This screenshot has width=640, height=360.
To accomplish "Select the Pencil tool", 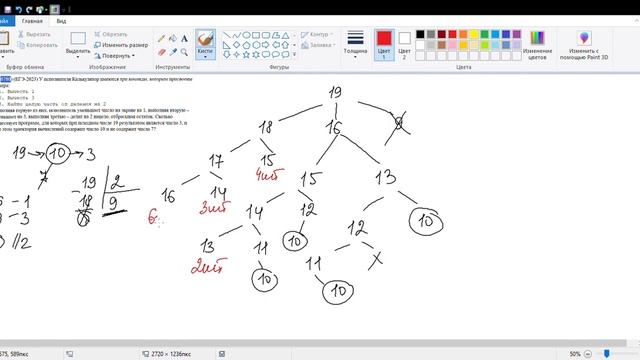I will (162, 39).
